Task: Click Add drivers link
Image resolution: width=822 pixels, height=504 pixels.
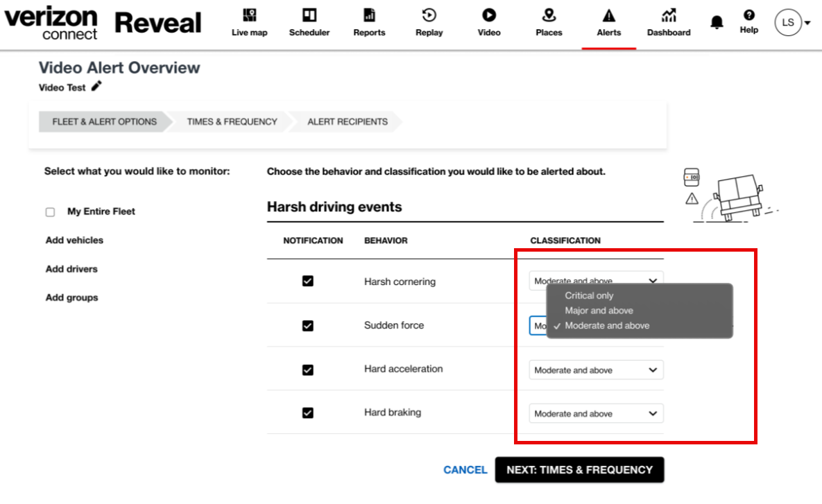Action: click(71, 269)
